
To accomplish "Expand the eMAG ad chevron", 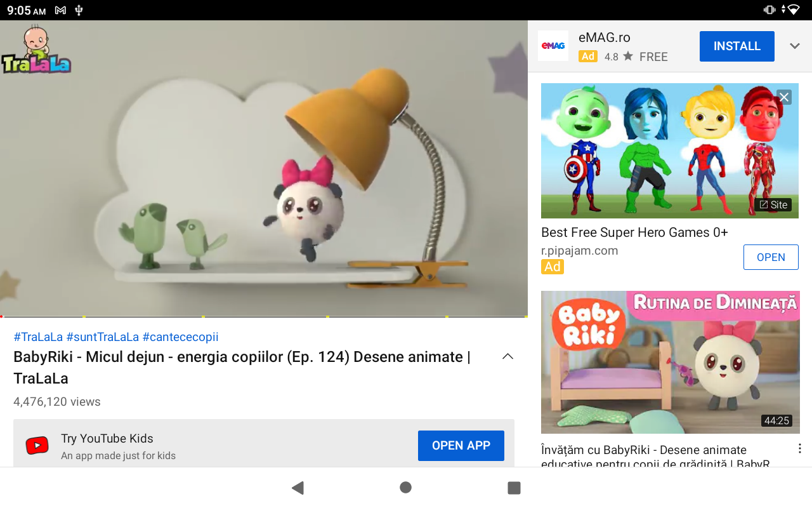I will 795,46.
